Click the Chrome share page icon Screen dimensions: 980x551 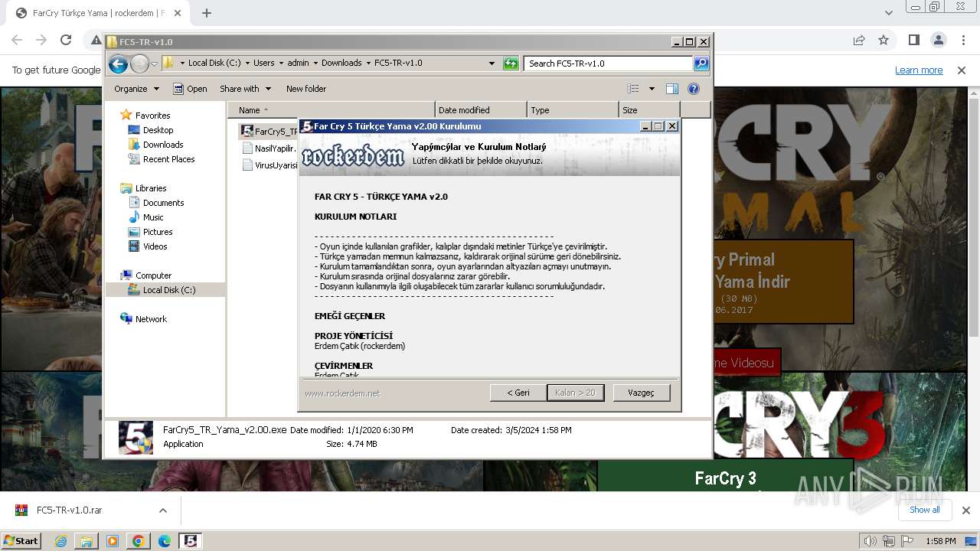859,40
